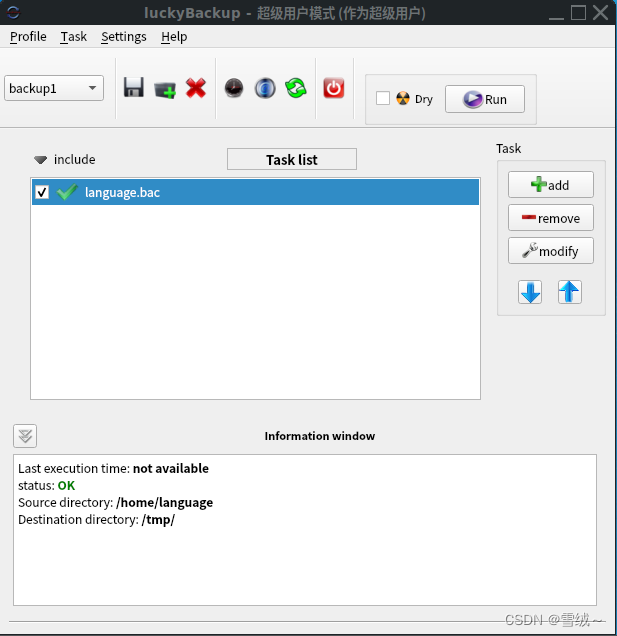Screen dimensions: 617x636
Task: Select the language.bac task row
Action: 255,192
